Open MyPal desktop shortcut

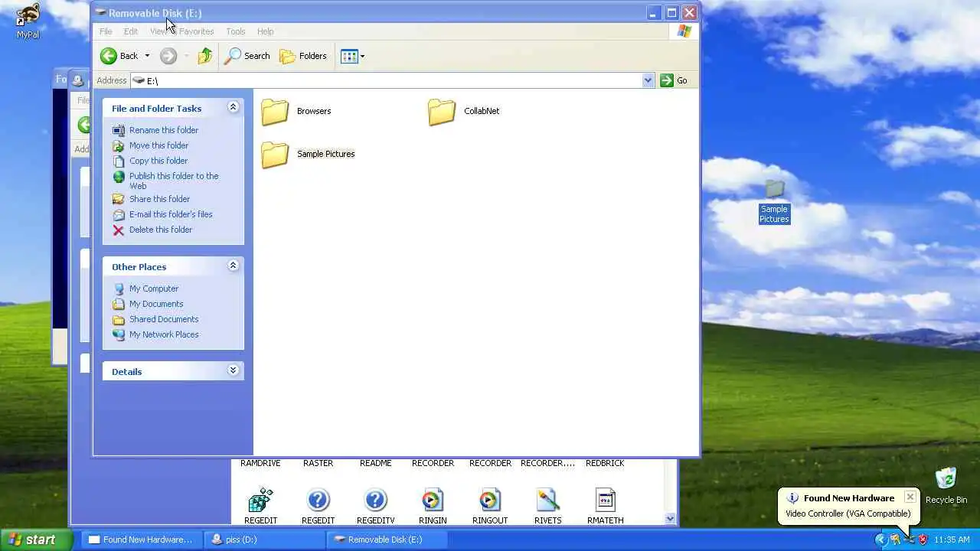tap(28, 15)
